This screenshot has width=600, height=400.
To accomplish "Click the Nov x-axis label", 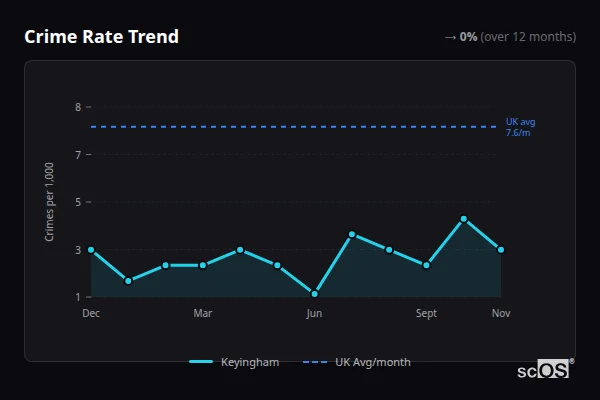I will (501, 313).
